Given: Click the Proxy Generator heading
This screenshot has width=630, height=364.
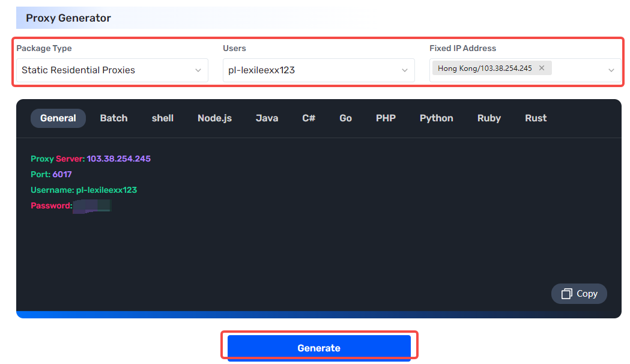Looking at the screenshot, I should pos(68,18).
